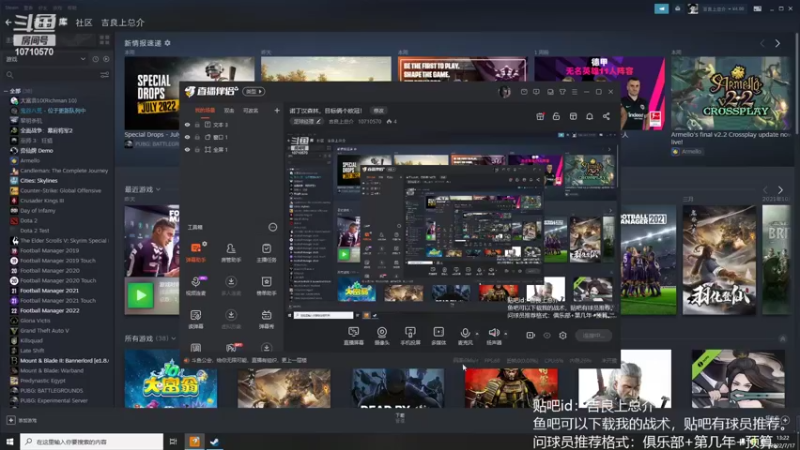Click 添加游戏 add game button

[22, 420]
